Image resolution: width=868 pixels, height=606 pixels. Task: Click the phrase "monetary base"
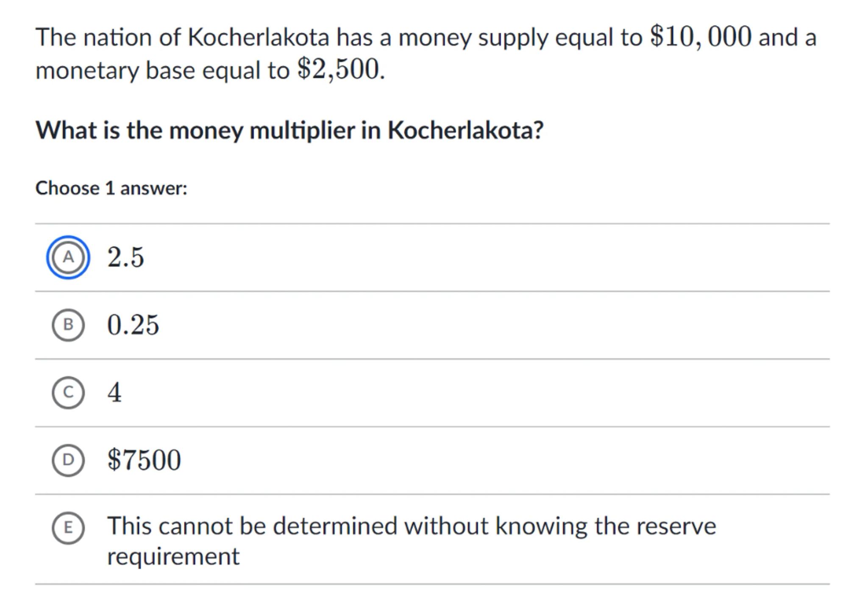[x=115, y=70]
